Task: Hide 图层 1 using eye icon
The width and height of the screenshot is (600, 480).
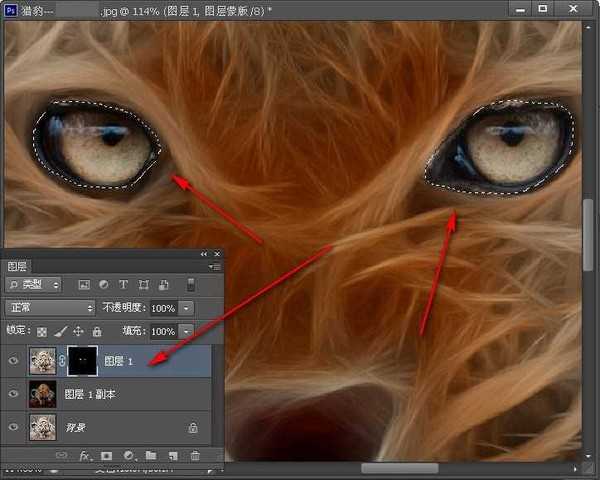Action: 13,360
